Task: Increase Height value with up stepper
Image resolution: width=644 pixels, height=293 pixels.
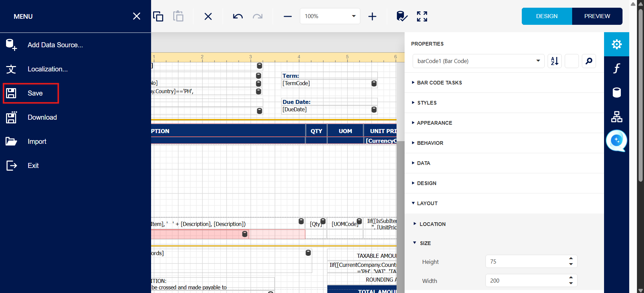Action: coord(571,258)
